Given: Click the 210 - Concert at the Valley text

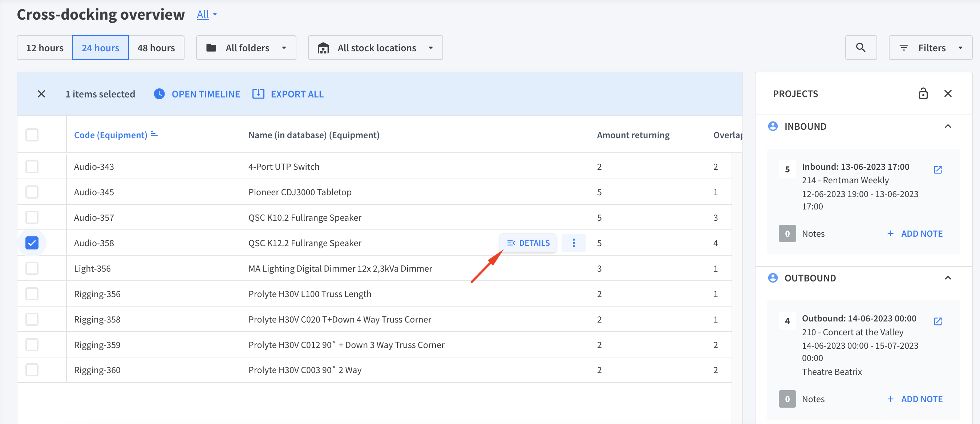Looking at the screenshot, I should [853, 332].
